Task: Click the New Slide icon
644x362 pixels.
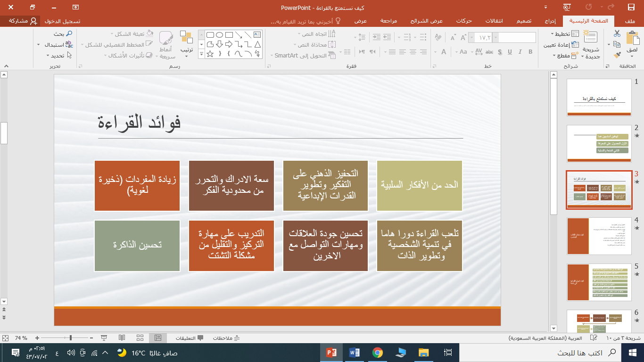Action: click(590, 38)
